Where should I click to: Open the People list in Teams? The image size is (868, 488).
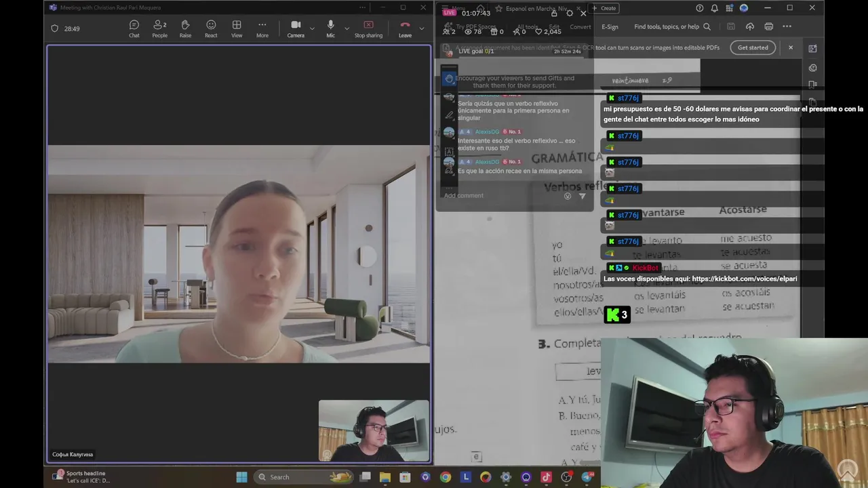160,28
